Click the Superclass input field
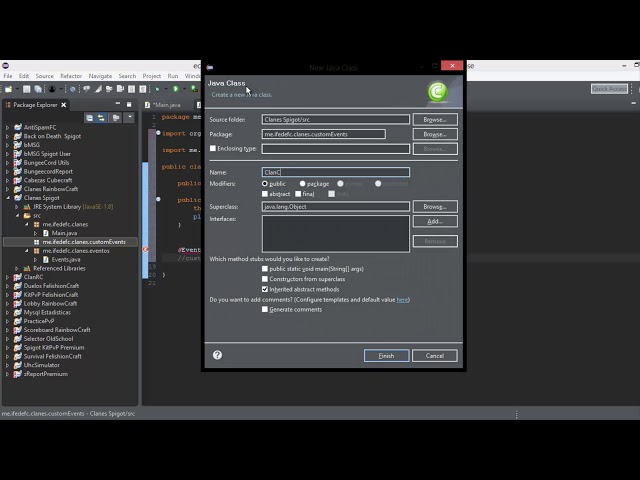The width and height of the screenshot is (640, 480). (336, 207)
